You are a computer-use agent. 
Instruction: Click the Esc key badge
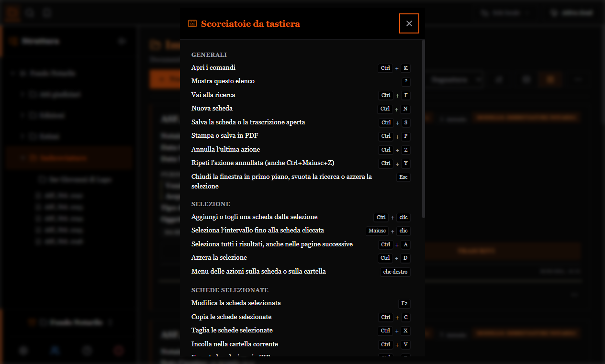click(403, 177)
